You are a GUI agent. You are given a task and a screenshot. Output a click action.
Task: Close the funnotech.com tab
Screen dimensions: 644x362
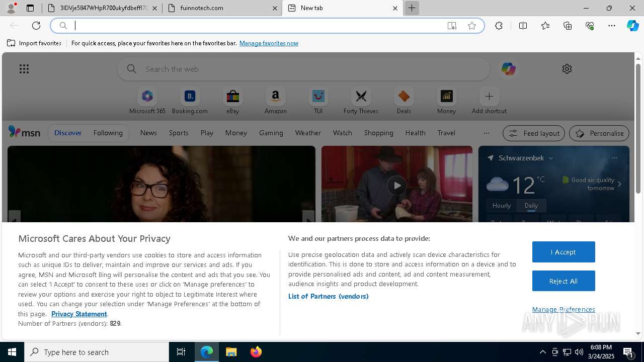275,8
